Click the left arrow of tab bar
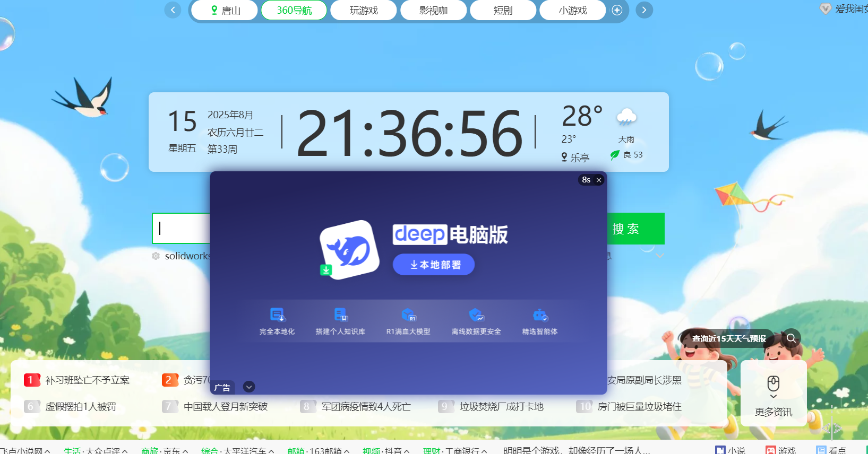The height and width of the screenshot is (454, 868). tap(173, 10)
